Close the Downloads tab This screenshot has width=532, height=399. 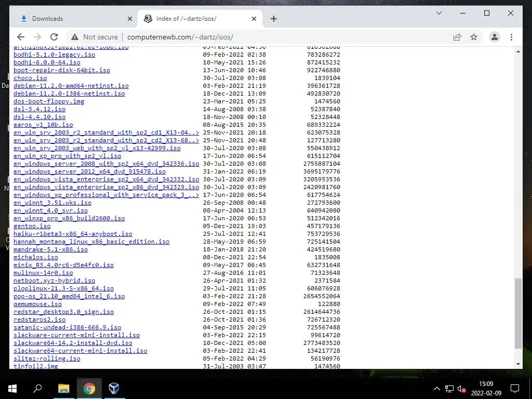[129, 19]
